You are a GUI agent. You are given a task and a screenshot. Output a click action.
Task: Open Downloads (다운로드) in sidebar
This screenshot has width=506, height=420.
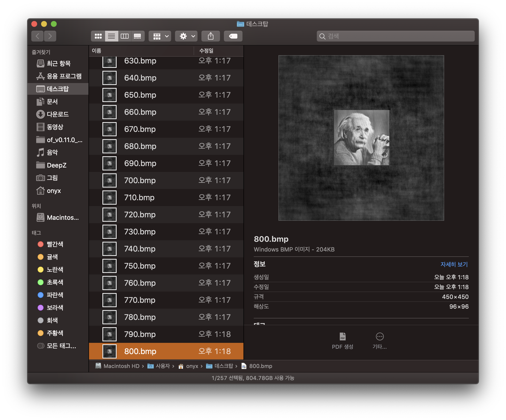click(58, 114)
